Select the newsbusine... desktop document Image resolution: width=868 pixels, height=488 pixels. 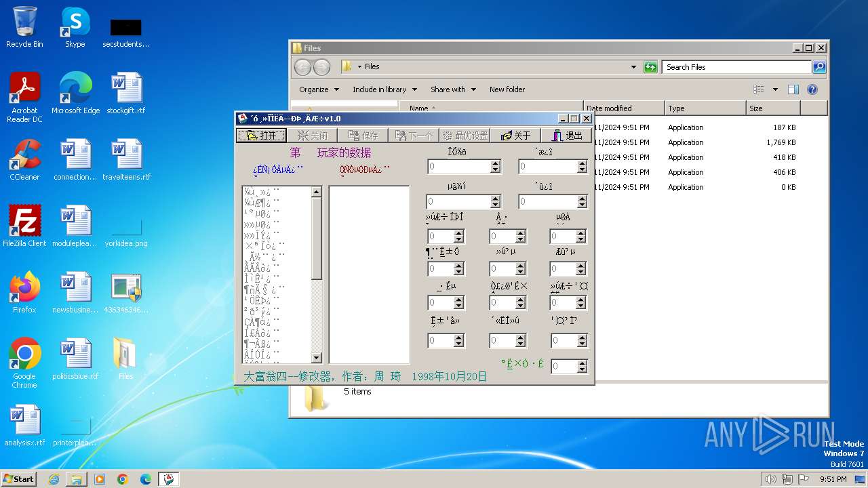tap(75, 293)
